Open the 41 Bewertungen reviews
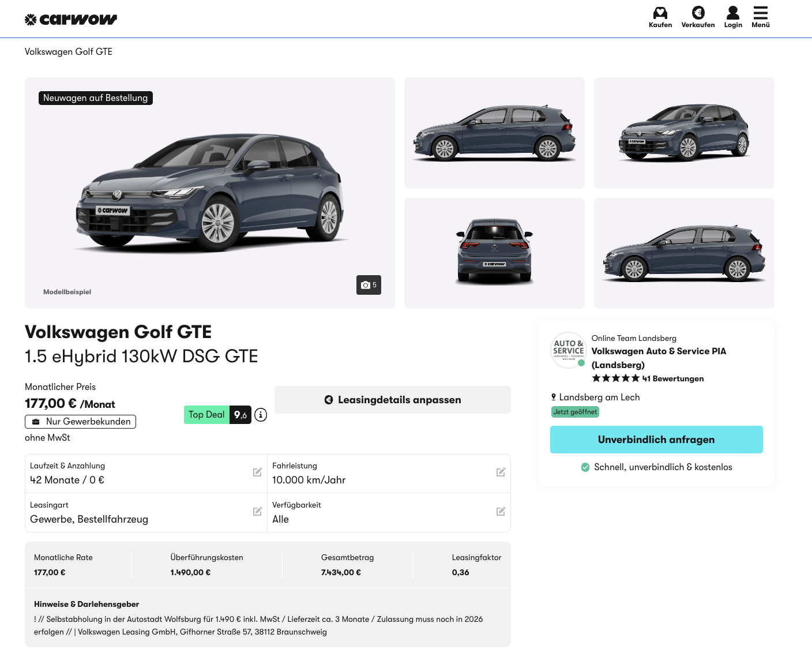This screenshot has height=653, width=812. (673, 378)
